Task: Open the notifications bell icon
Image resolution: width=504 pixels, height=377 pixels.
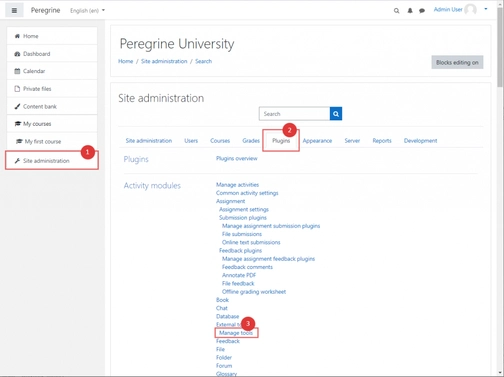Action: pyautogui.click(x=410, y=11)
